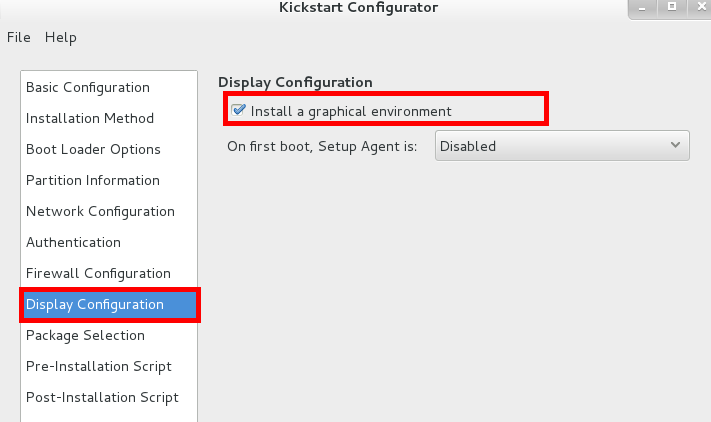The image size is (711, 422).
Task: Open the File menu
Action: pos(19,37)
